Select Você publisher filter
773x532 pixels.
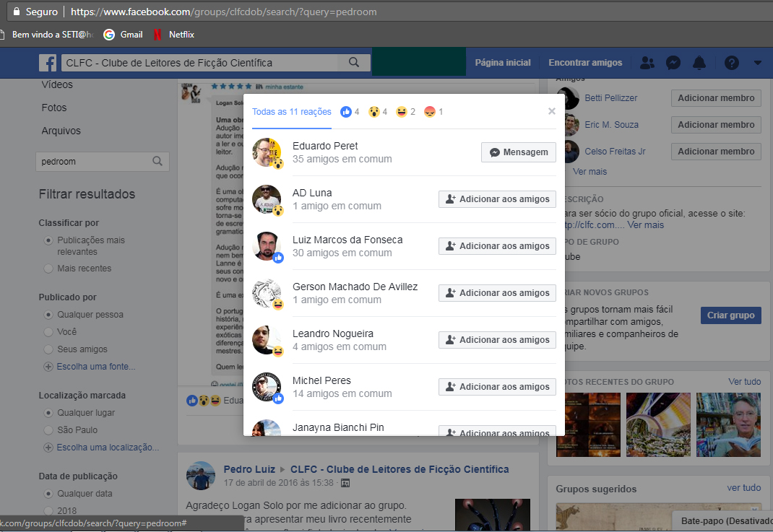(48, 332)
